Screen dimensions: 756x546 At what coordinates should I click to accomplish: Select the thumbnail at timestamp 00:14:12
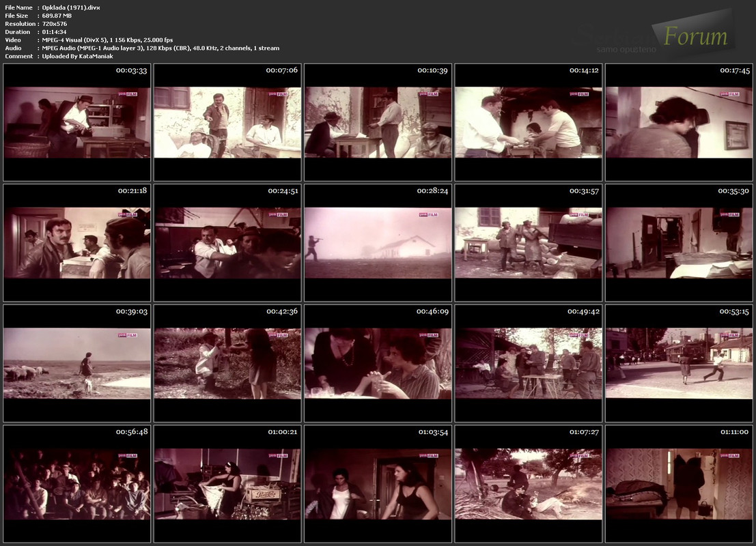529,122
